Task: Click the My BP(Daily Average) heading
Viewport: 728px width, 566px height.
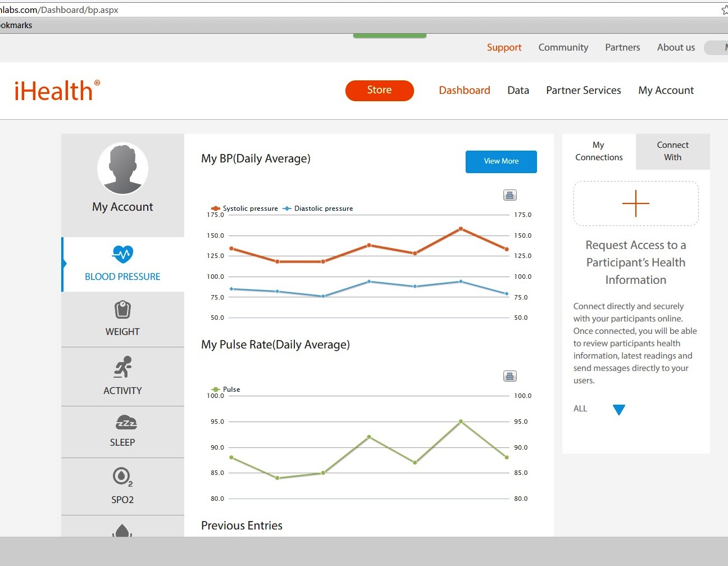Action: click(256, 159)
